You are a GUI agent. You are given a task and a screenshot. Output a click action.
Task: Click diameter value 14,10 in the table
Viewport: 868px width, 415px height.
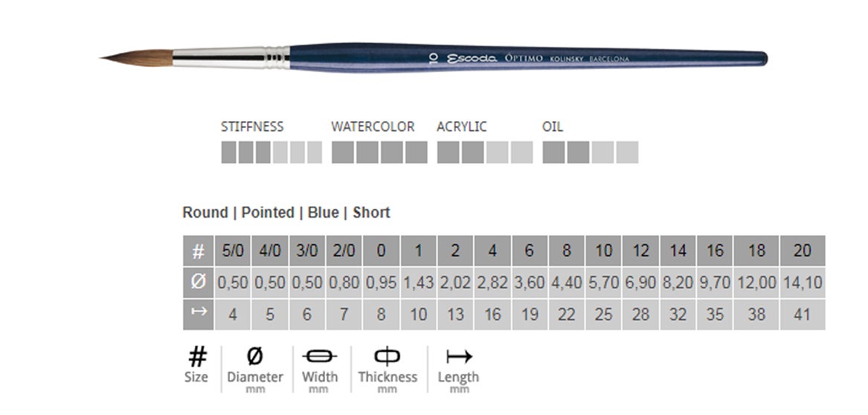click(802, 283)
